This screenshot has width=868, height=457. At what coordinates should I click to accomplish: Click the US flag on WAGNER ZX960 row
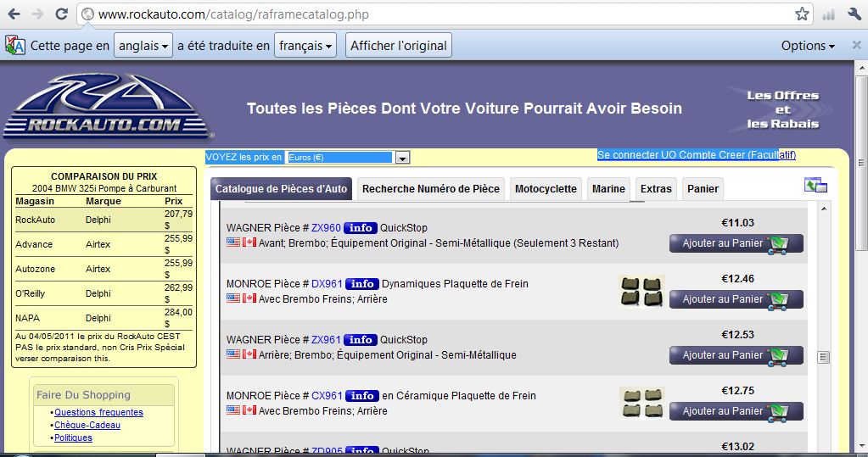[x=233, y=242]
